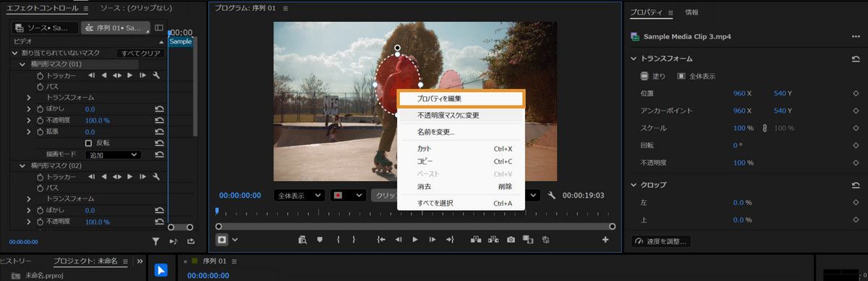
Task: Mark Out with the right brace icon
Action: point(354,239)
